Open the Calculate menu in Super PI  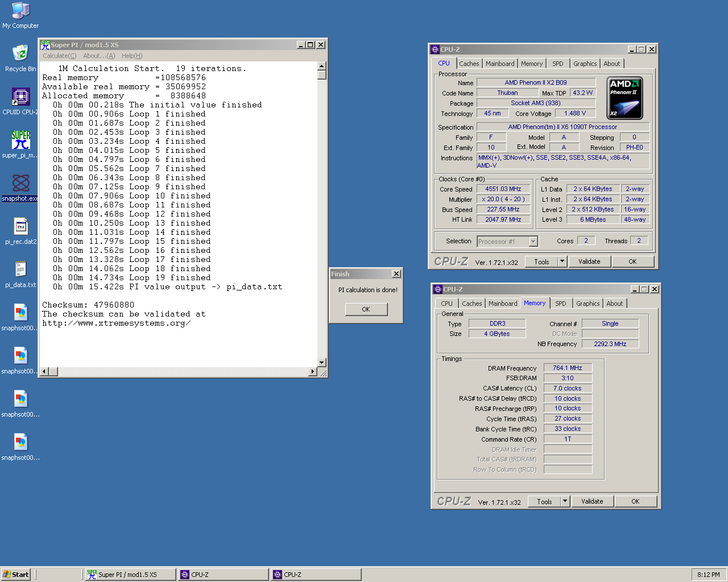[59, 56]
